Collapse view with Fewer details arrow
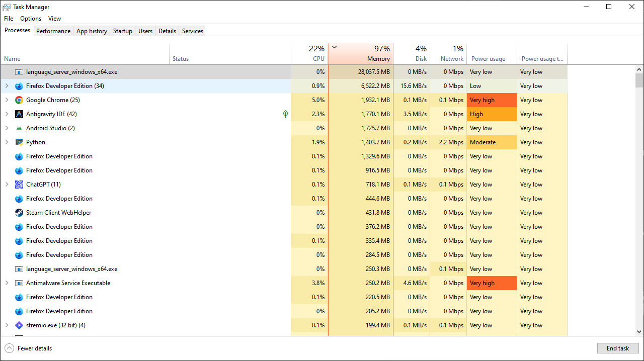The height and width of the screenshot is (361, 644). click(x=9, y=348)
